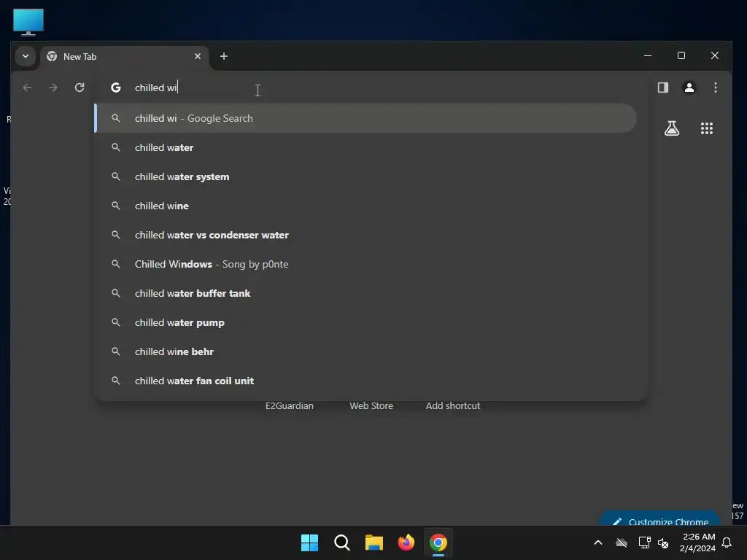Click the Chrome taskbar icon
The width and height of the screenshot is (747, 560).
coord(438,542)
